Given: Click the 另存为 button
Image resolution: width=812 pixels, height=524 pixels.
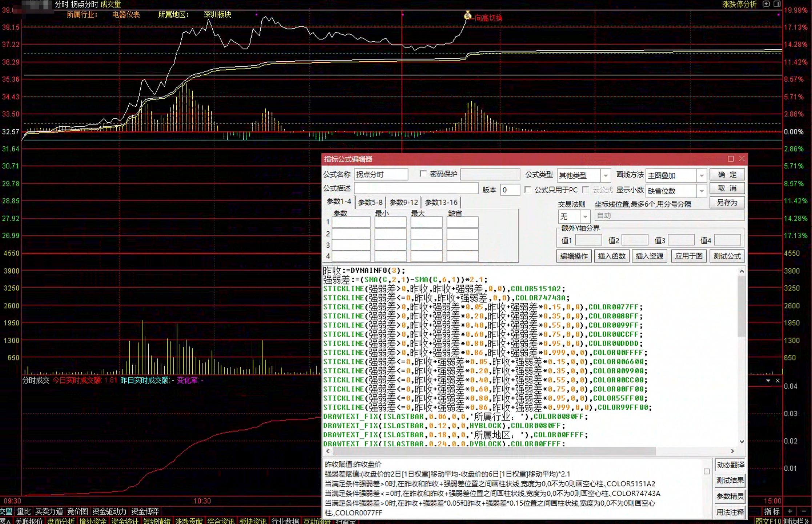Looking at the screenshot, I should tap(727, 203).
